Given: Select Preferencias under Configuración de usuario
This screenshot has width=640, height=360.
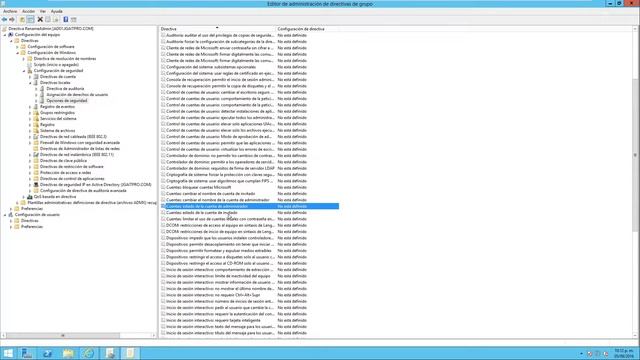Looking at the screenshot, I should [x=32, y=227].
